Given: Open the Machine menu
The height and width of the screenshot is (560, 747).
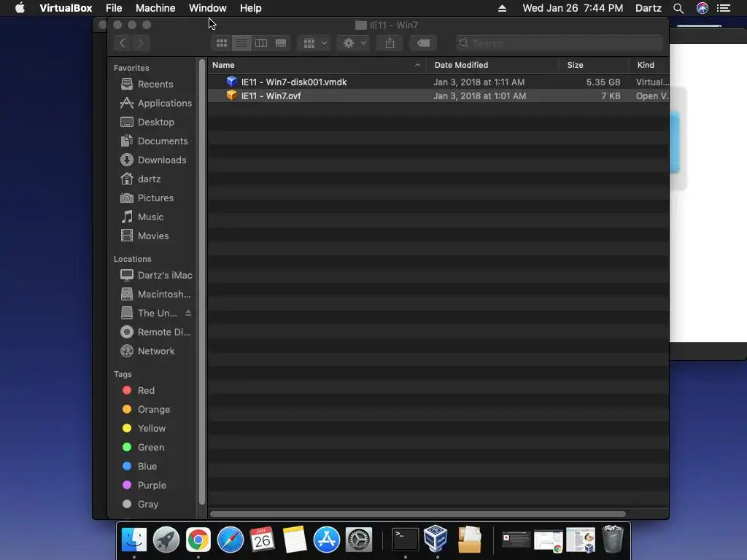Looking at the screenshot, I should [x=155, y=8].
